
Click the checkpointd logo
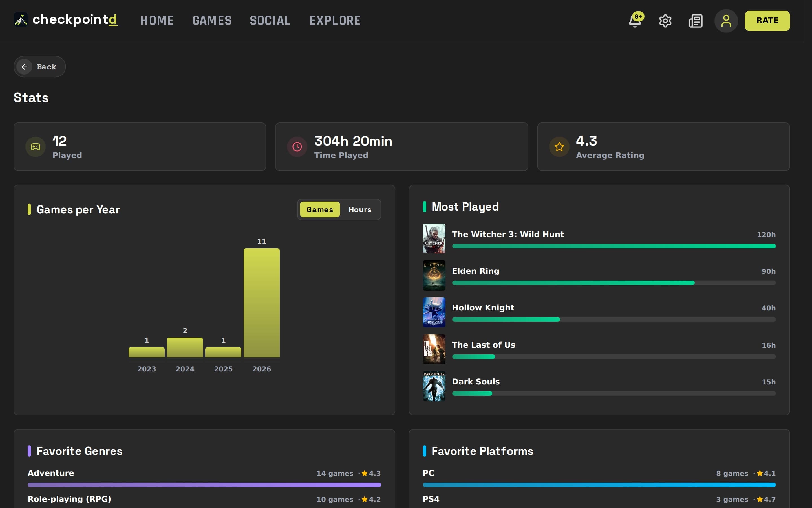tap(65, 20)
